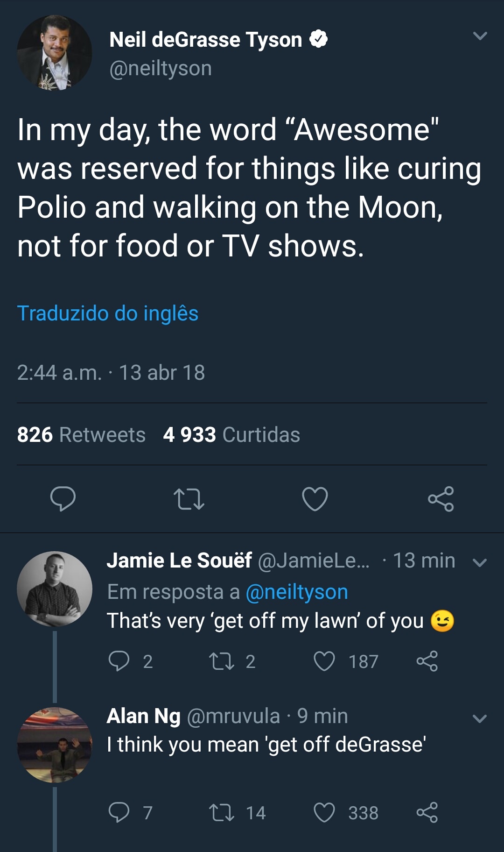View the 4 933 Curtidas list
504x852 pixels.
(x=231, y=434)
